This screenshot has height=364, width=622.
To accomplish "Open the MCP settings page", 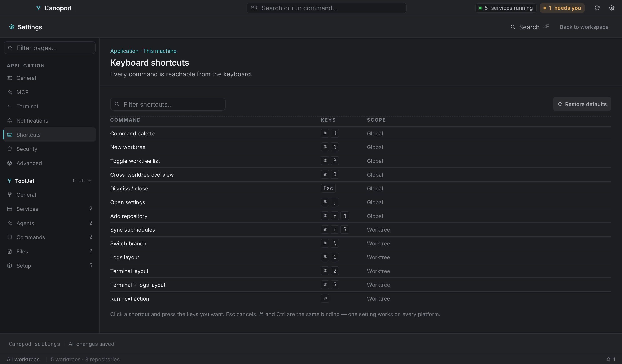I will click(x=50, y=92).
